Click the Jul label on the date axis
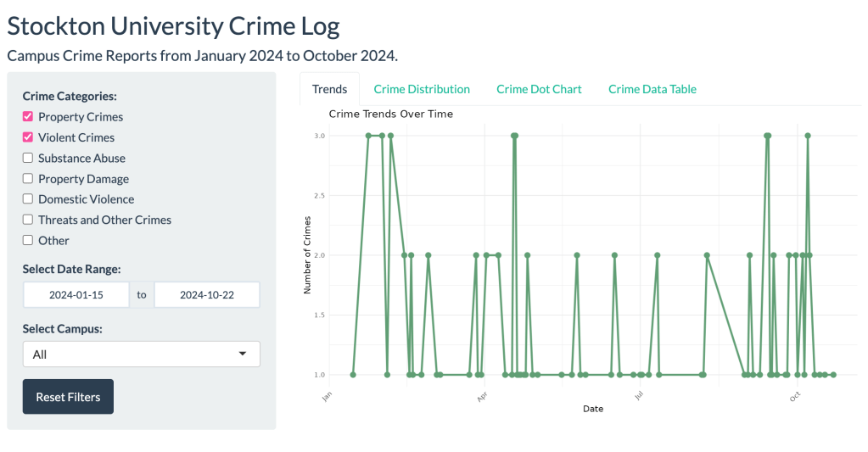Screen dimensions: 868x452 638,396
